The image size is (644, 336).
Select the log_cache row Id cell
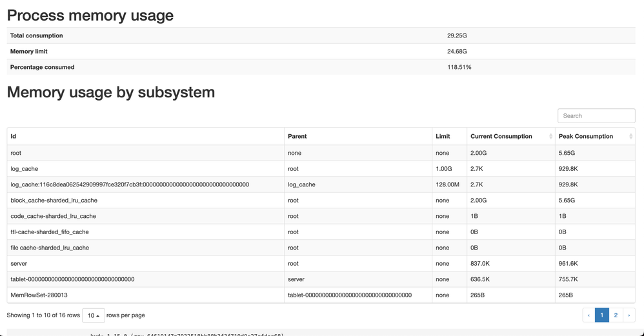coord(25,169)
